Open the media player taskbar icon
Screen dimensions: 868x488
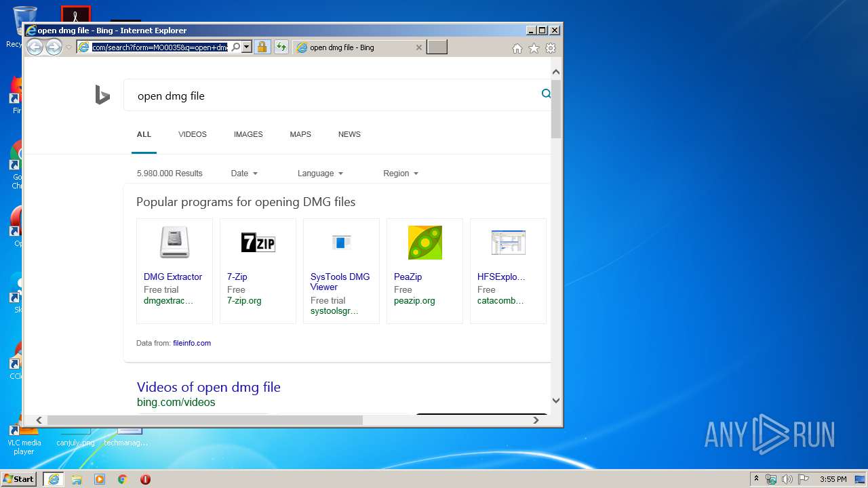(x=100, y=479)
